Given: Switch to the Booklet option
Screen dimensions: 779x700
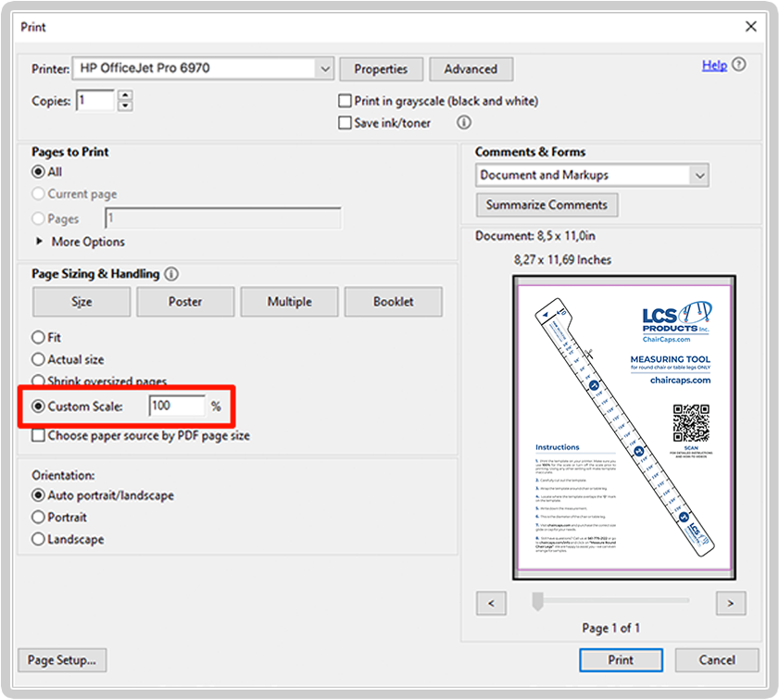Looking at the screenshot, I should [394, 301].
